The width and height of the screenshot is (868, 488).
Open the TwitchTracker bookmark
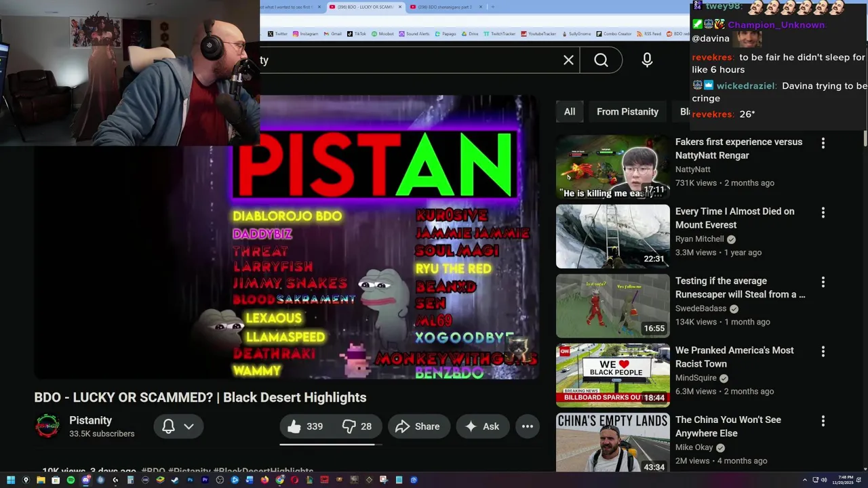click(x=500, y=33)
